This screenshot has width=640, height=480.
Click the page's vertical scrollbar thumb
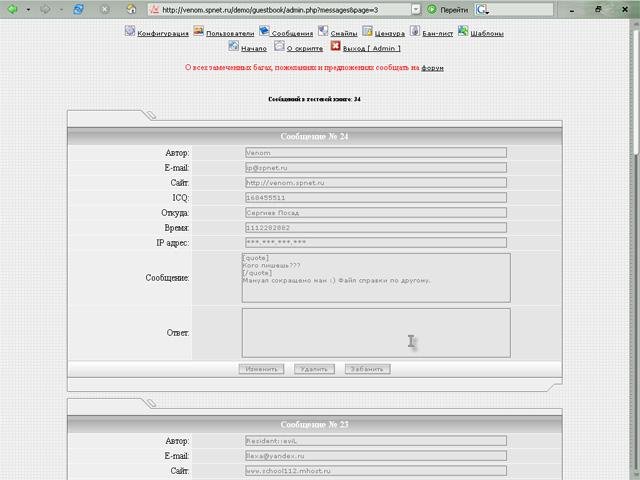pos(636,90)
